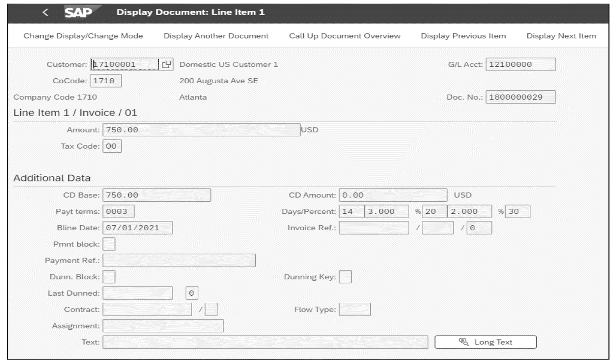614x364 pixels.
Task: Select Change Display/Change Mode
Action: (x=83, y=36)
